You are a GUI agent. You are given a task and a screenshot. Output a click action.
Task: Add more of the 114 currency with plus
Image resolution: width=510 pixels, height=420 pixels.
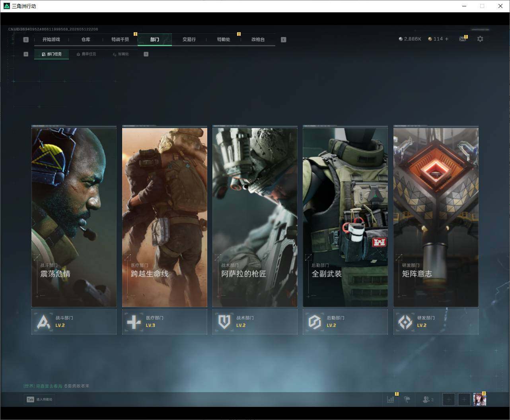pos(447,39)
